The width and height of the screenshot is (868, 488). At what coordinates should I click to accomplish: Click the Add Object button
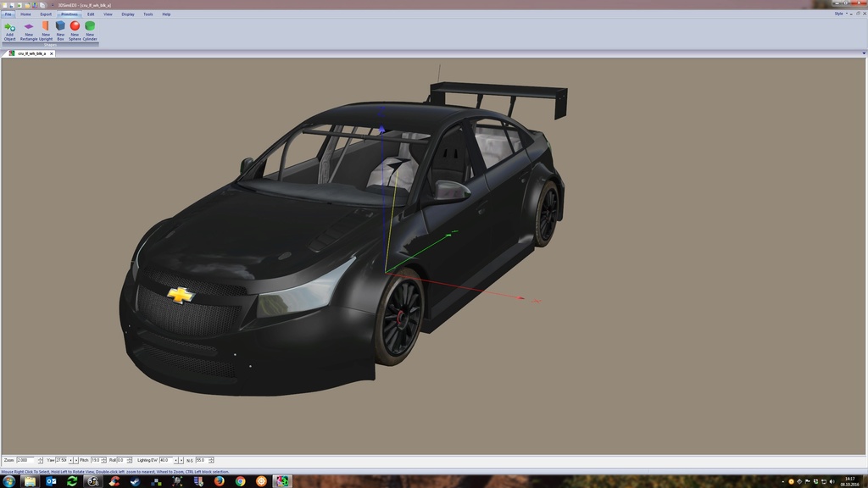pyautogui.click(x=9, y=31)
